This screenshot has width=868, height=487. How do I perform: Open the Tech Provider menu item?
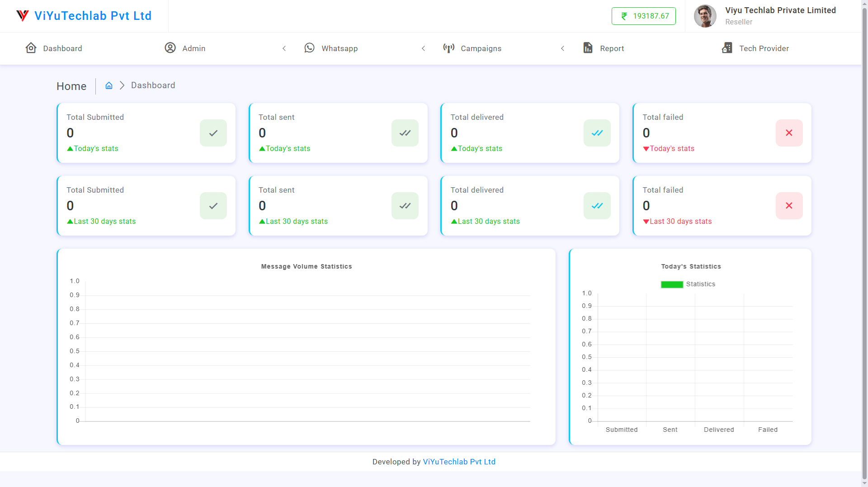pyautogui.click(x=764, y=48)
